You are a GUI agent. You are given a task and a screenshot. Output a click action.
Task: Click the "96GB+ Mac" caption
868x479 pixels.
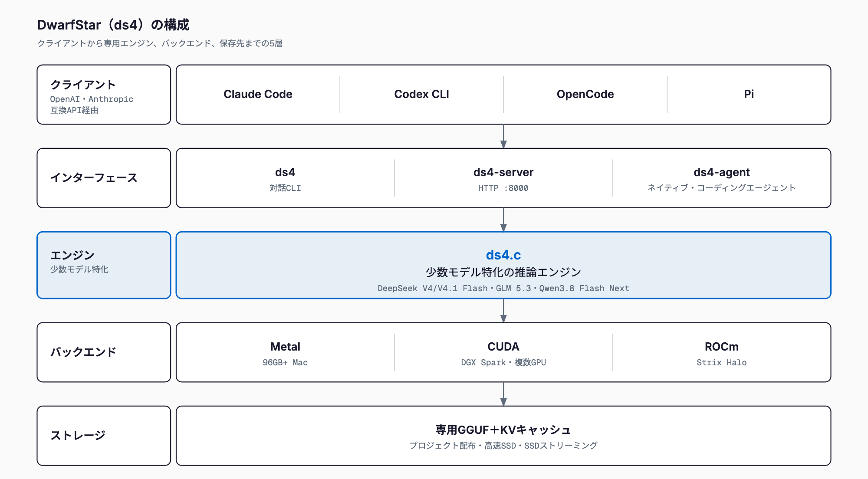285,362
